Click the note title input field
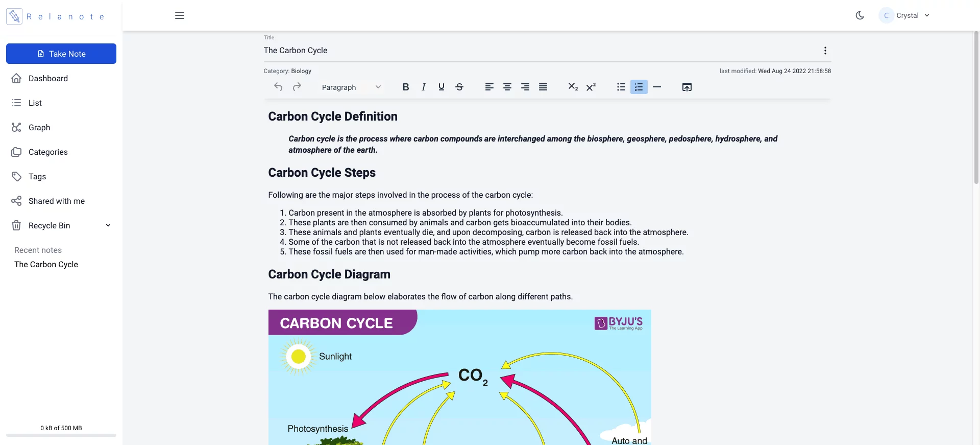 coord(538,50)
